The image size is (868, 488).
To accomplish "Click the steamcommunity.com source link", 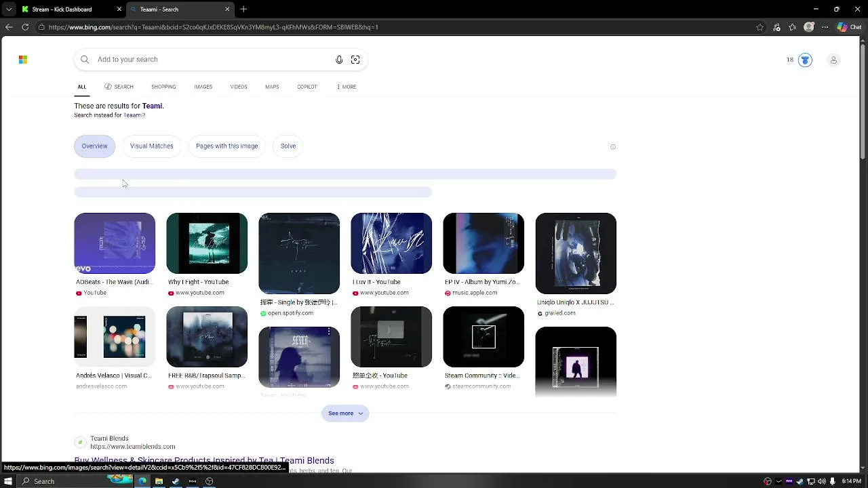I will point(482,386).
